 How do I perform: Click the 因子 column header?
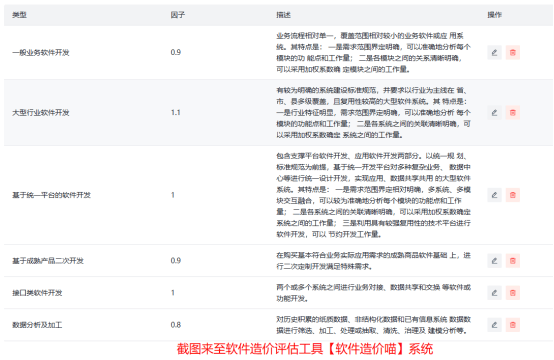178,15
